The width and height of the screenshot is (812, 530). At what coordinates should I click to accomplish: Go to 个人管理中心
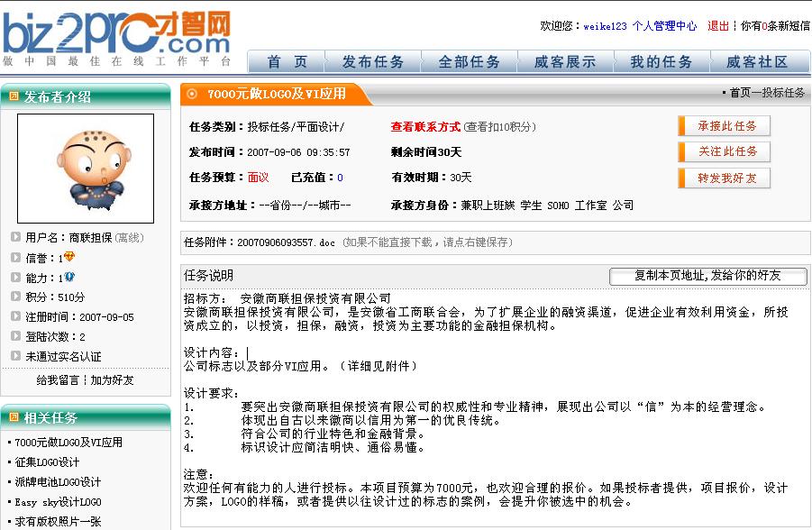coord(664,26)
